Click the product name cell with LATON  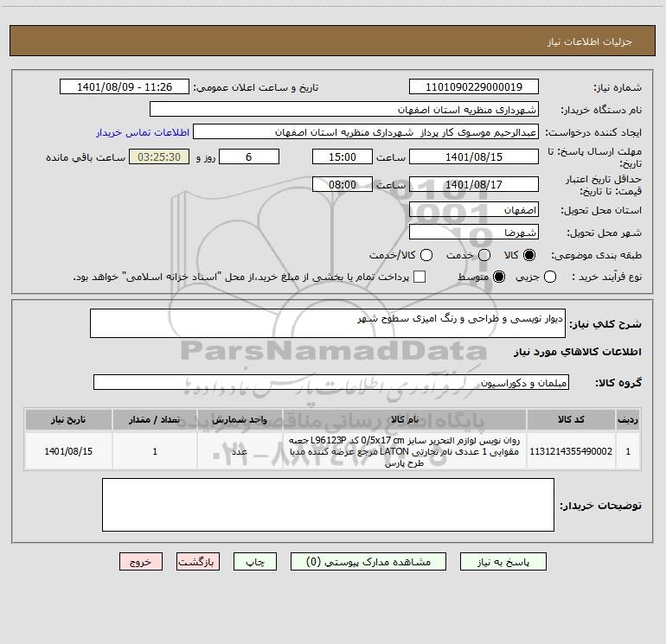pos(405,451)
